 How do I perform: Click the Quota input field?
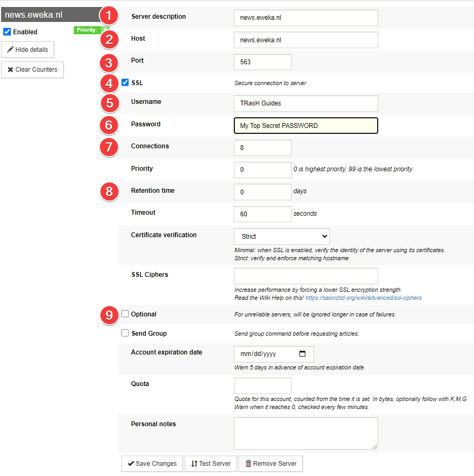coord(262,386)
